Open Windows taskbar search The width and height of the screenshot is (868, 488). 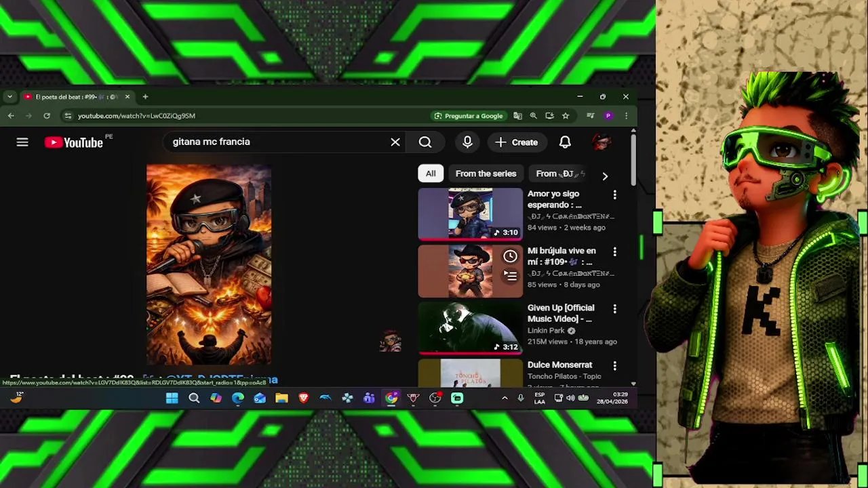coord(194,399)
